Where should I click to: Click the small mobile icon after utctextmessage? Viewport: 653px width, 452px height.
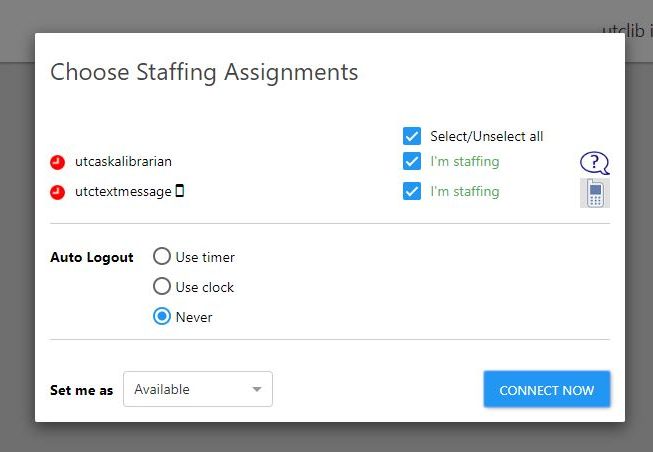180,191
